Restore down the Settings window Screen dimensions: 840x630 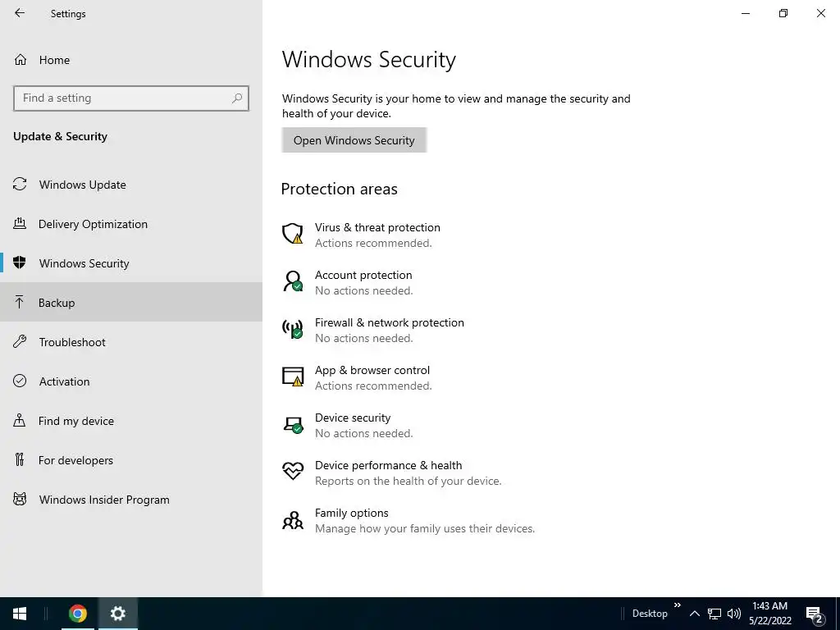point(783,13)
